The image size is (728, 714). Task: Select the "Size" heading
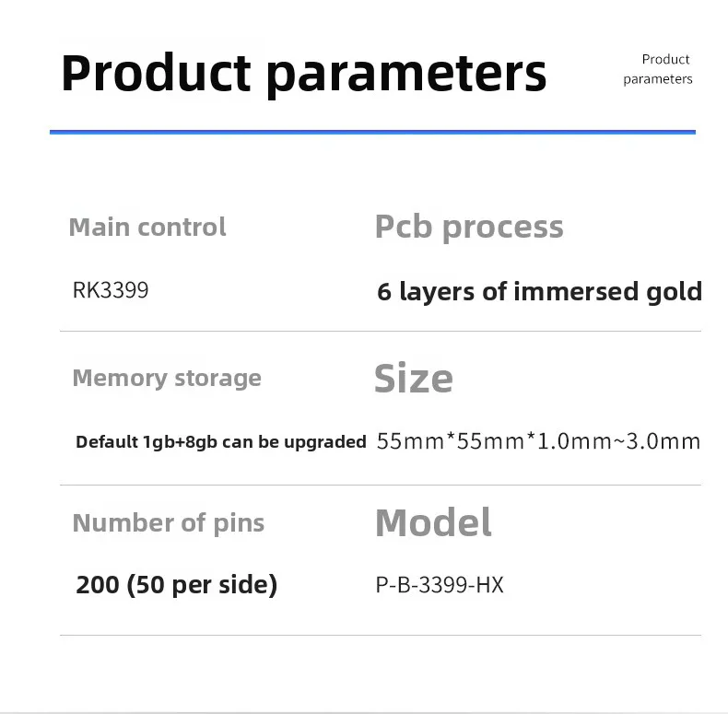[x=414, y=379]
